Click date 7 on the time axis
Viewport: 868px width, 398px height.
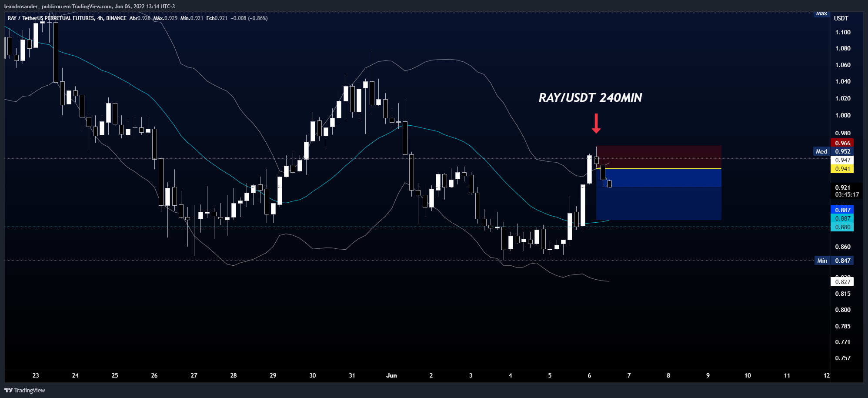[x=629, y=375]
